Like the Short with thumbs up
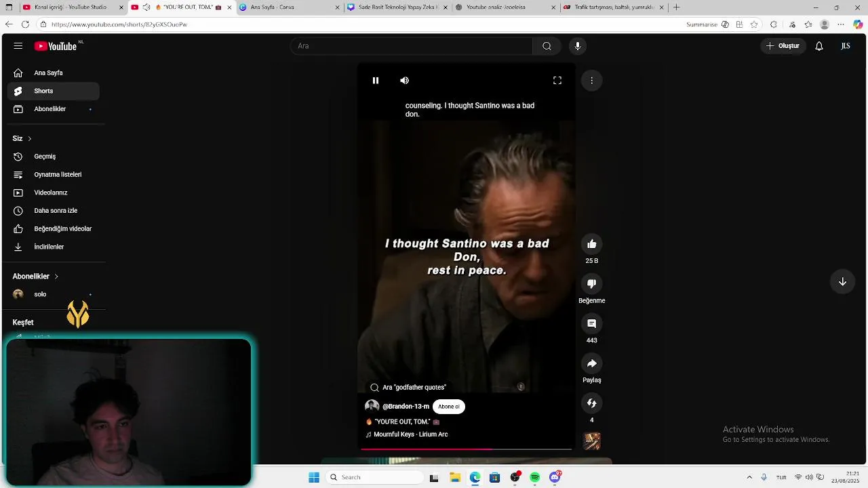868x488 pixels. (x=592, y=244)
